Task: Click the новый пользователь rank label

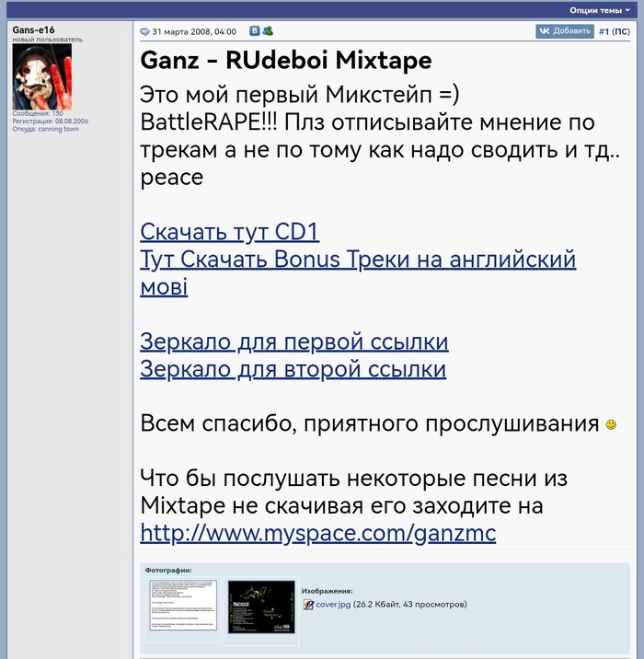Action: tap(48, 40)
